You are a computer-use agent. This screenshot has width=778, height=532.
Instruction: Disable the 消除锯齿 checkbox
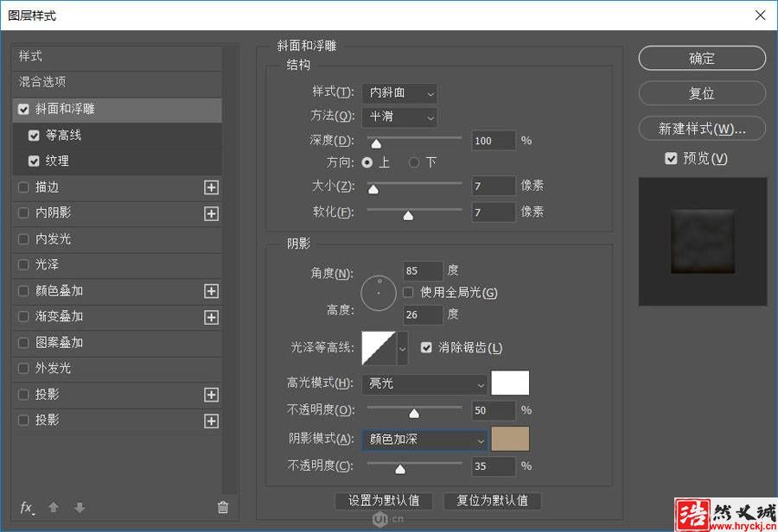point(426,347)
